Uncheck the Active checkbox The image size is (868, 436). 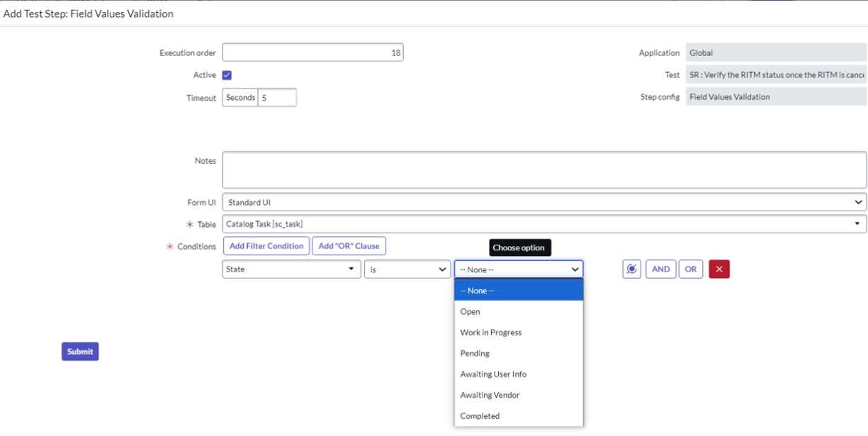225,74
